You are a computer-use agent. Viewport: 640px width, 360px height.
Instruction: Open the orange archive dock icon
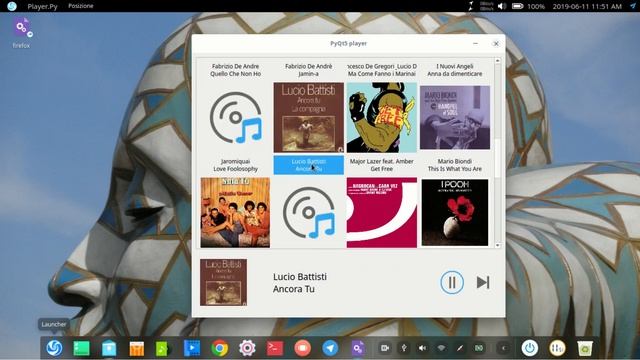pos(136,348)
